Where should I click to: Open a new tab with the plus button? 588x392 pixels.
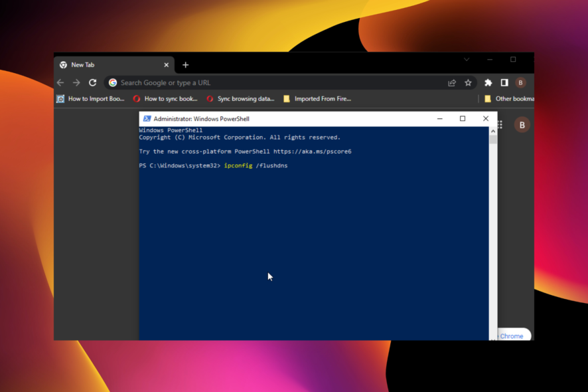point(186,65)
